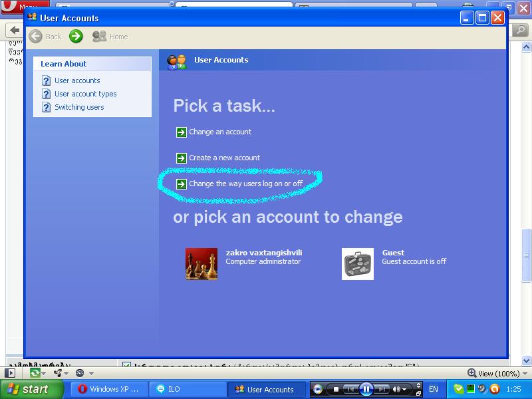Click the green Forward arrow button
The width and height of the screenshot is (532, 399).
pyautogui.click(x=76, y=37)
